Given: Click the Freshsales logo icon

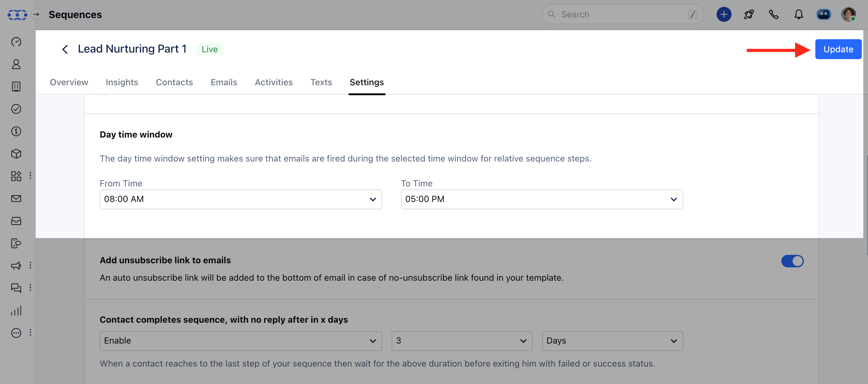Looking at the screenshot, I should click(x=17, y=15).
